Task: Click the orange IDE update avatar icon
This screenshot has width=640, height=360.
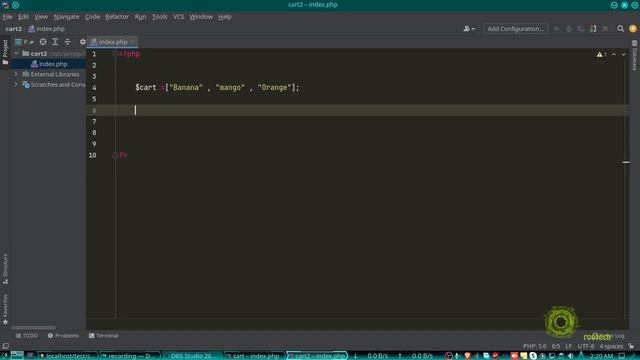Action: pos(633,29)
